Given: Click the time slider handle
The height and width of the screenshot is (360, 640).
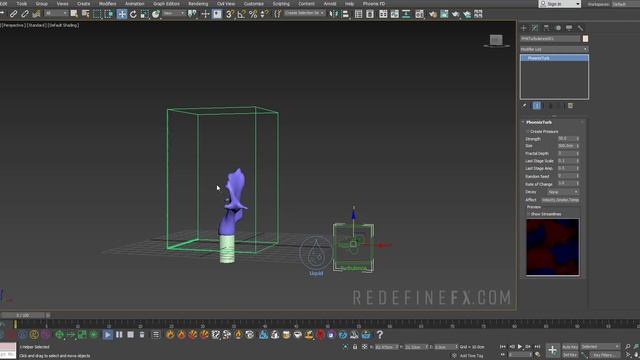Looking at the screenshot, I should click(23, 315).
